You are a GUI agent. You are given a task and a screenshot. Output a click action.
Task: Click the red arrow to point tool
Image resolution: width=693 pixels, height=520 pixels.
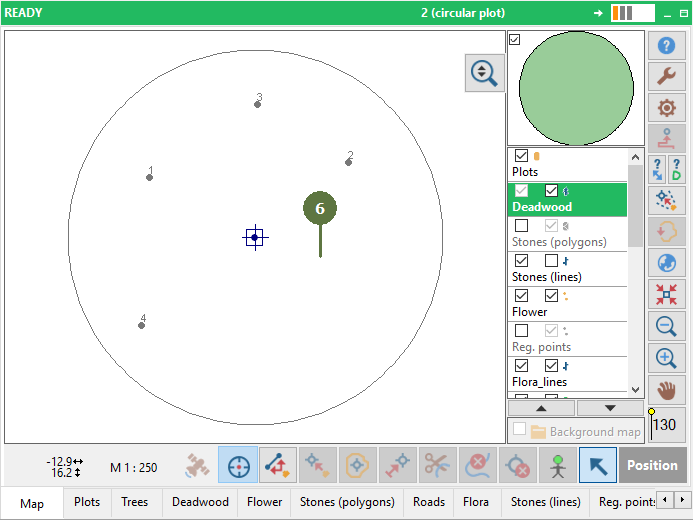(397, 465)
